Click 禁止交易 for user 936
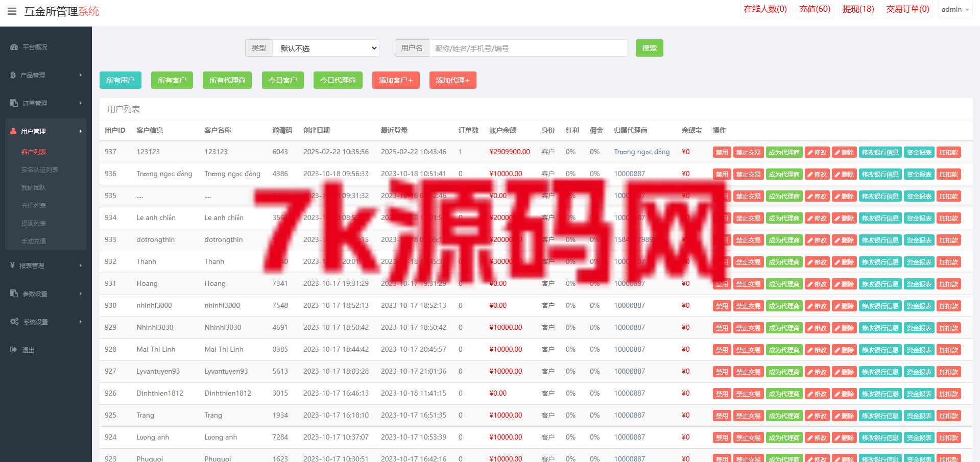This screenshot has width=980, height=462. click(749, 174)
